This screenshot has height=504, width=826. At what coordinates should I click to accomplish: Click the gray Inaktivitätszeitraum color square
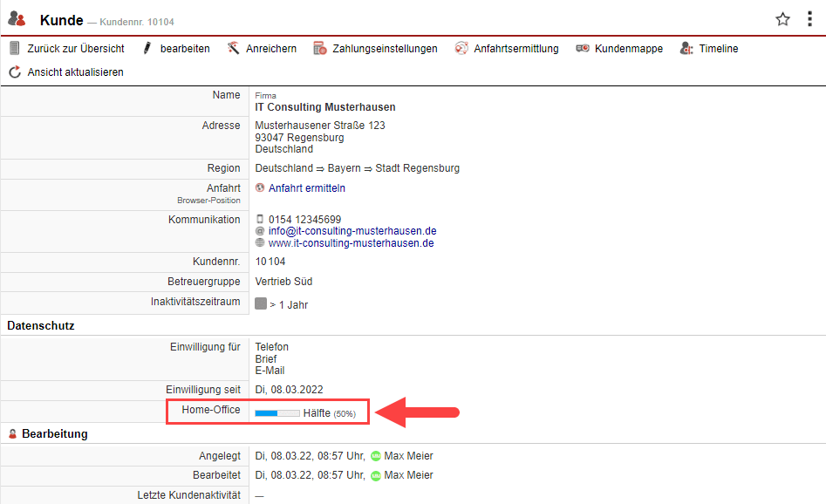pyautogui.click(x=261, y=304)
